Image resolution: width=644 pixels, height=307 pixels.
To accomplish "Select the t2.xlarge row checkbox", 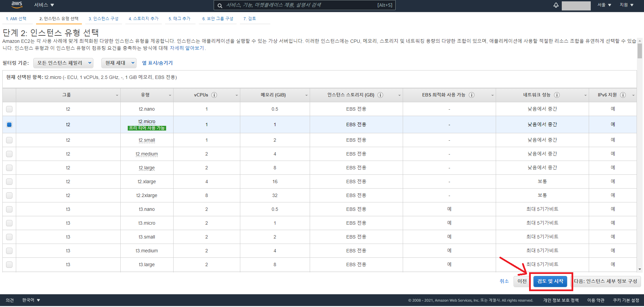I will pos(9,182).
